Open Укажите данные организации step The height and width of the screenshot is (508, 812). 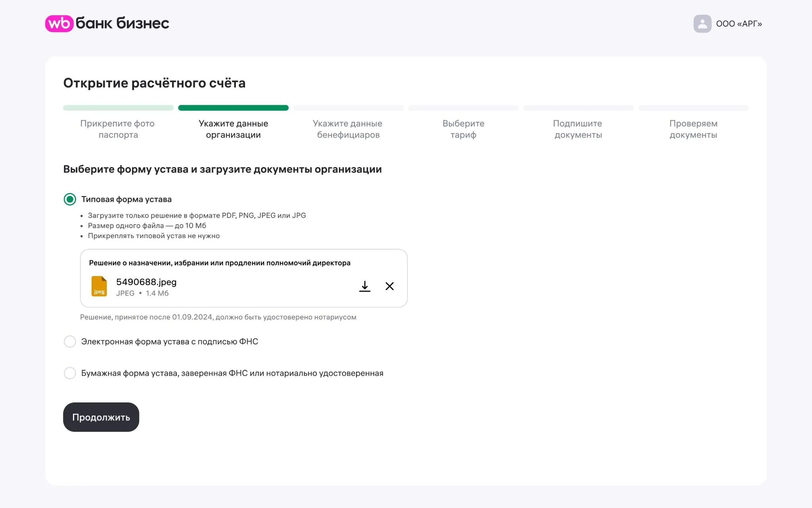[x=234, y=129]
